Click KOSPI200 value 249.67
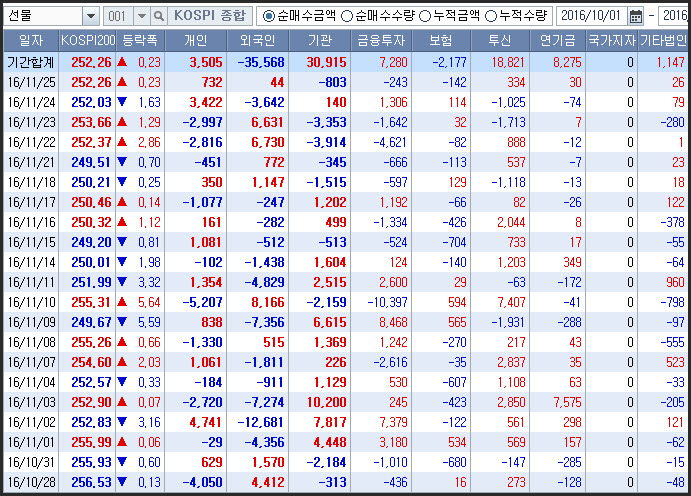 (x=91, y=322)
